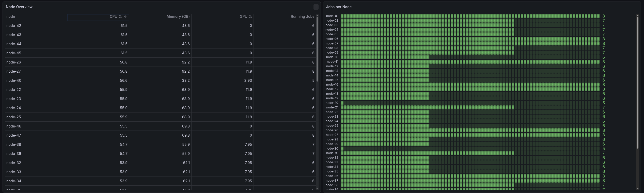Click the node-16 label in Jobs per Node
644x193 pixels.
(332, 85)
